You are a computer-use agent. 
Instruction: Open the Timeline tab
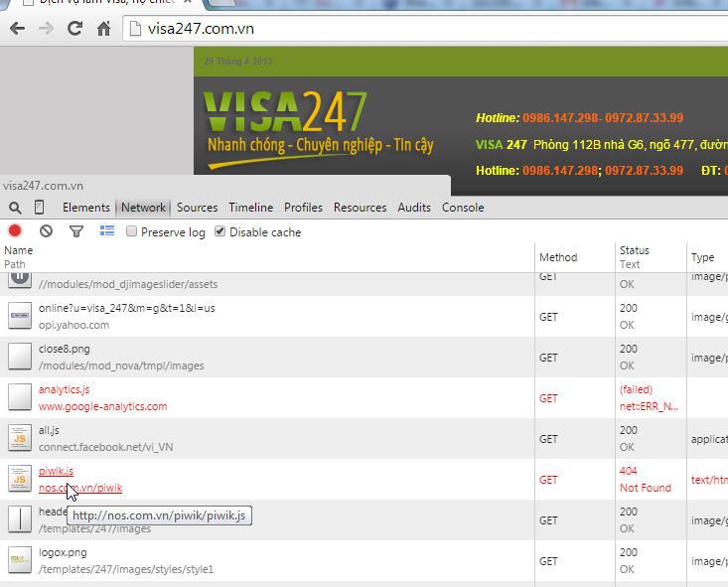[x=250, y=208]
